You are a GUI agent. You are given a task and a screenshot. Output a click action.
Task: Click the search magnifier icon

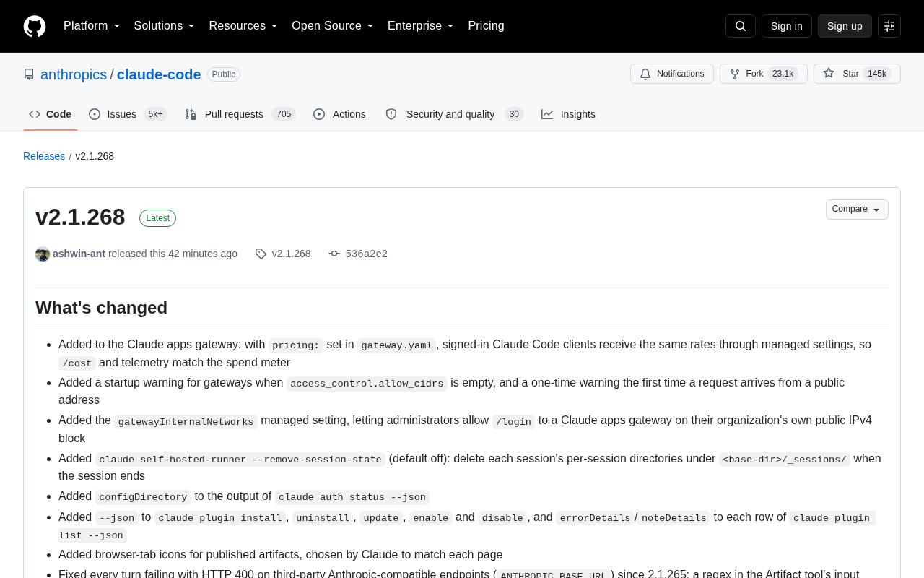[741, 26]
